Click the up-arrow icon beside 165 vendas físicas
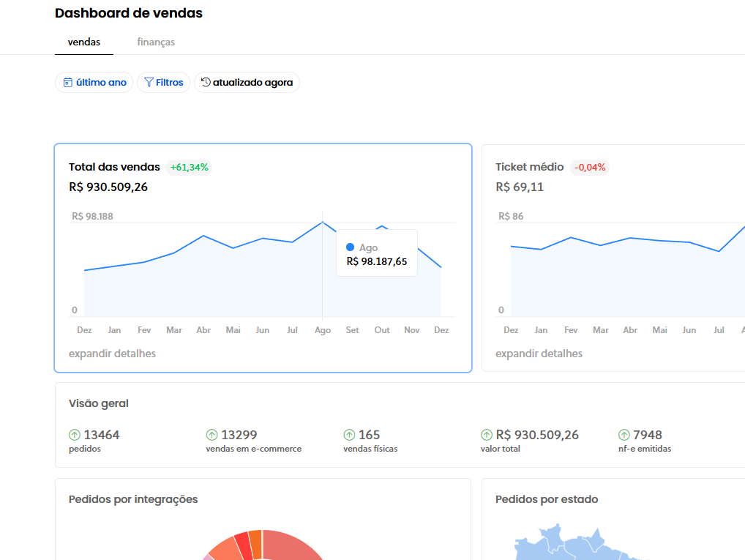The width and height of the screenshot is (745, 560). tap(349, 435)
